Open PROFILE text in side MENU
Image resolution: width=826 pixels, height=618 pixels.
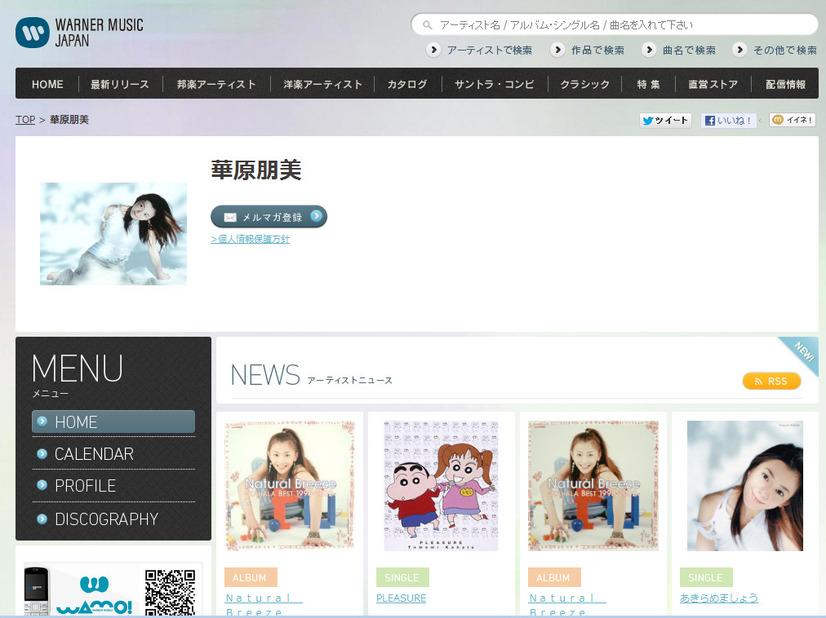85,486
